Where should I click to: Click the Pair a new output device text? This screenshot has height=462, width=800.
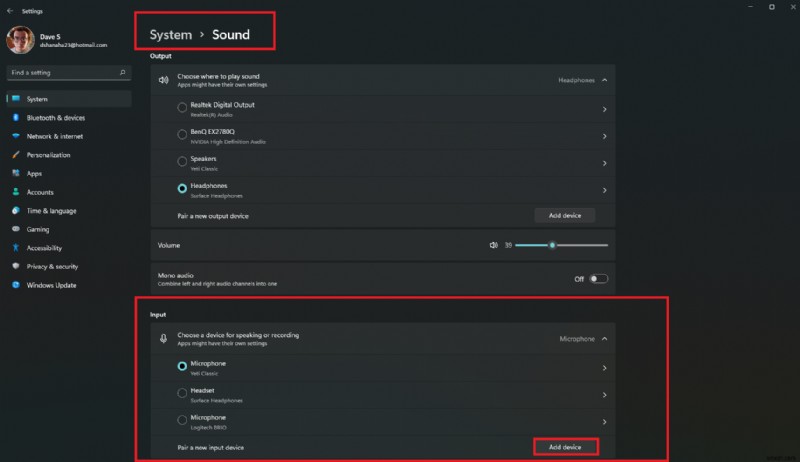pyautogui.click(x=213, y=216)
